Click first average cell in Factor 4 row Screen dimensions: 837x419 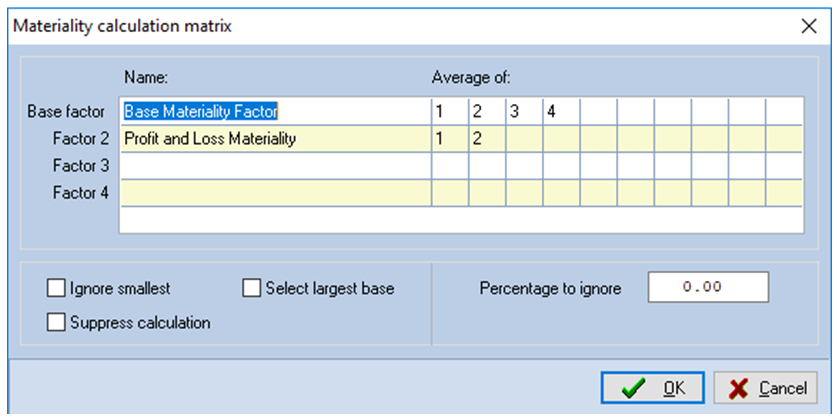tap(450, 193)
